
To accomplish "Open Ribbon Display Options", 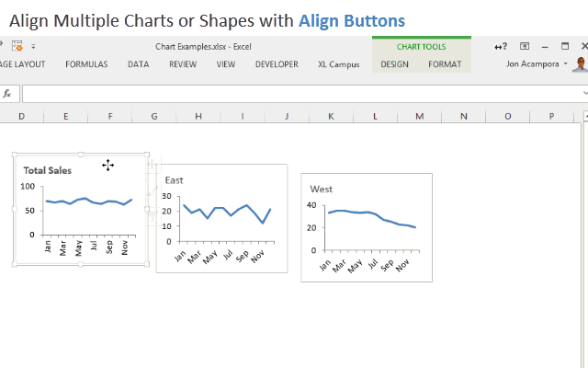I will tap(524, 46).
